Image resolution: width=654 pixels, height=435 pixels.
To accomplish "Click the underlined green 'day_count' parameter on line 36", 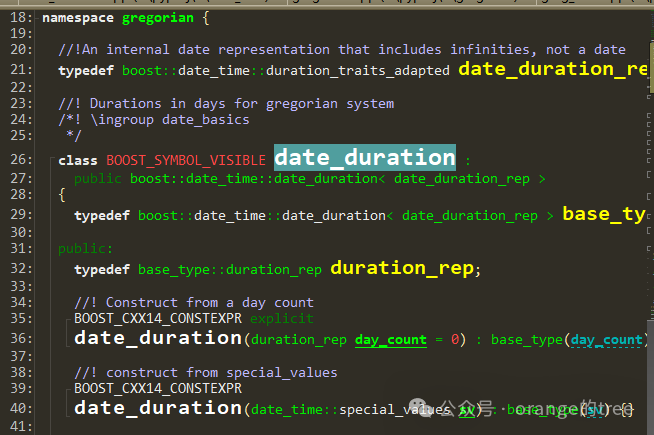I will pyautogui.click(x=391, y=340).
